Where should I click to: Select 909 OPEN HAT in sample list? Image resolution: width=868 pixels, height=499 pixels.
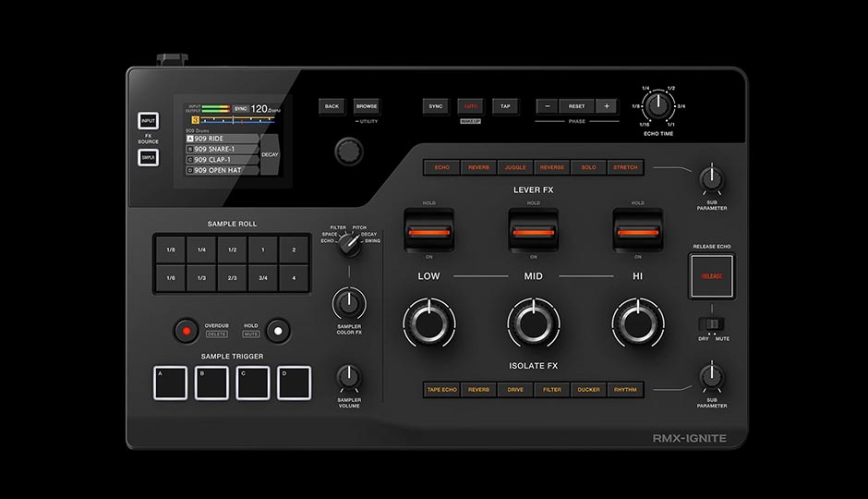tap(222, 170)
